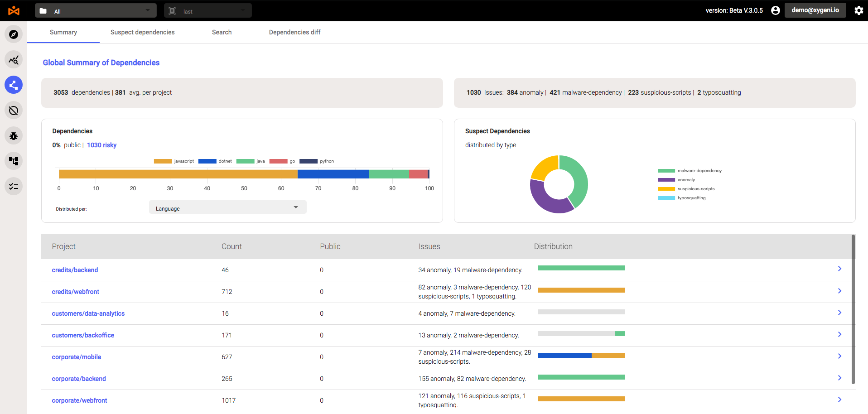868x414 pixels.
Task: Open the 'All' project folder dropdown
Action: (96, 11)
